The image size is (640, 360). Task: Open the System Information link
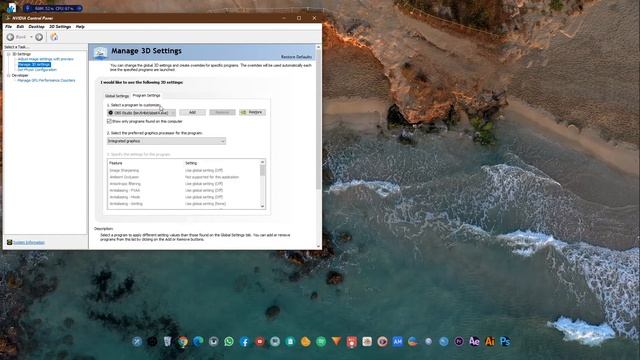tap(29, 242)
